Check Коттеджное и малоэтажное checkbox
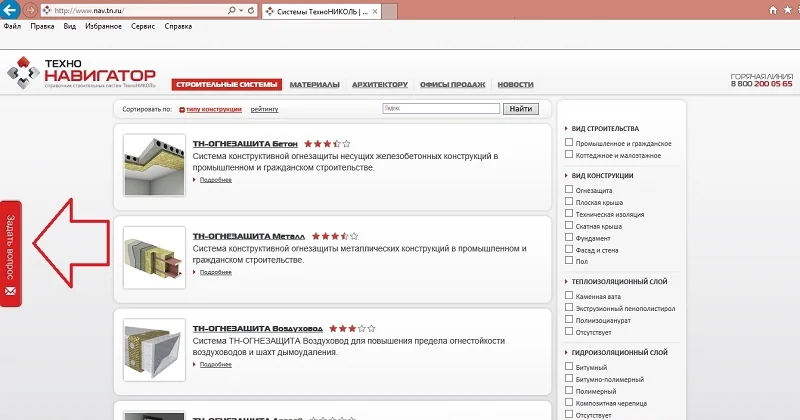This screenshot has height=420, width=800. 569,154
